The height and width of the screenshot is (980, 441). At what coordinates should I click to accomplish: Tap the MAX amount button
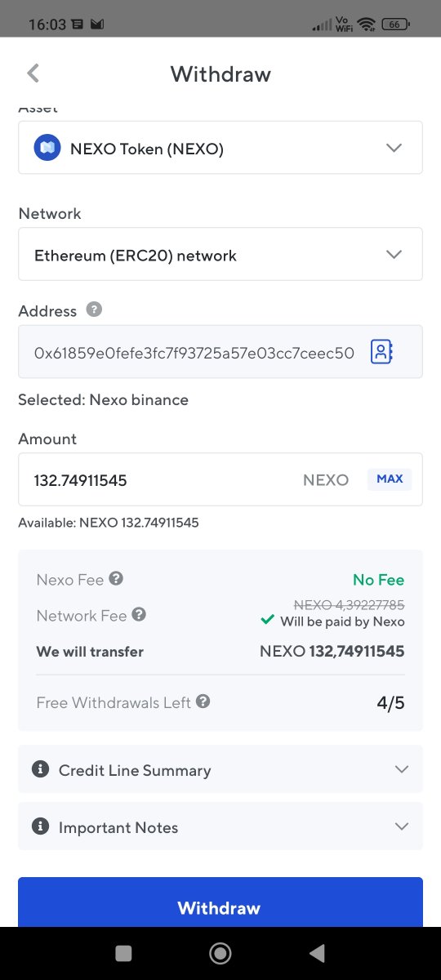(390, 479)
